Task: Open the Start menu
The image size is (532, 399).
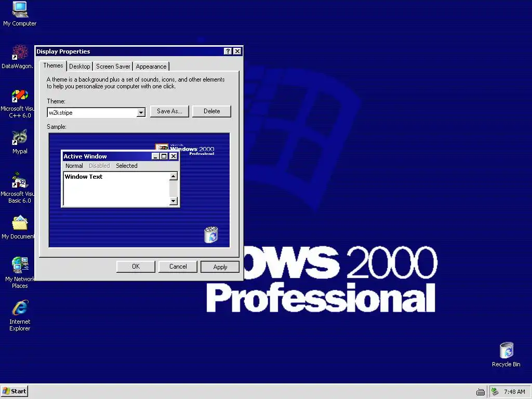Action: (14, 391)
